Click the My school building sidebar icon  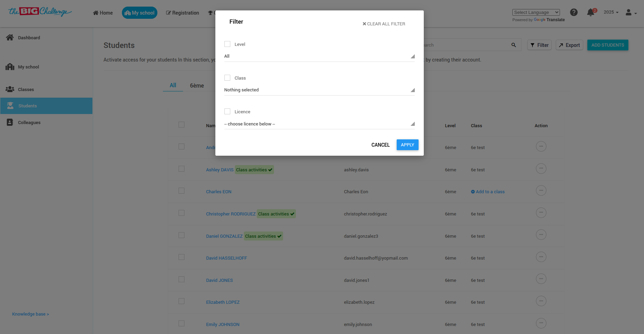[10, 67]
